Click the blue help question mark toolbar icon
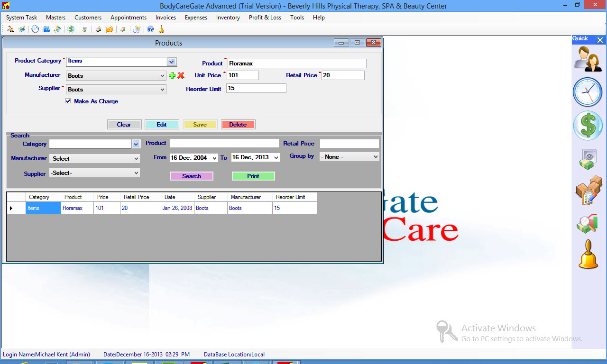The image size is (607, 364). pyautogui.click(x=150, y=29)
